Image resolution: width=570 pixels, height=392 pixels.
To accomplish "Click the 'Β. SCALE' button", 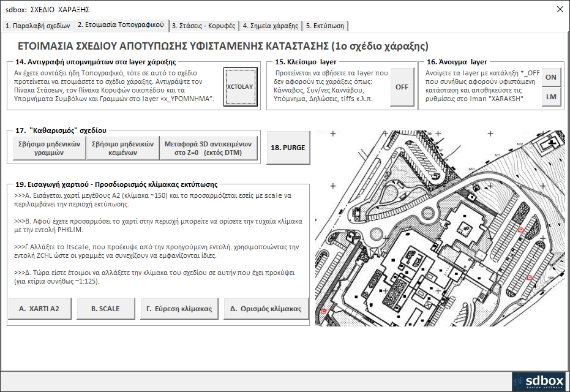I will pos(105,309).
